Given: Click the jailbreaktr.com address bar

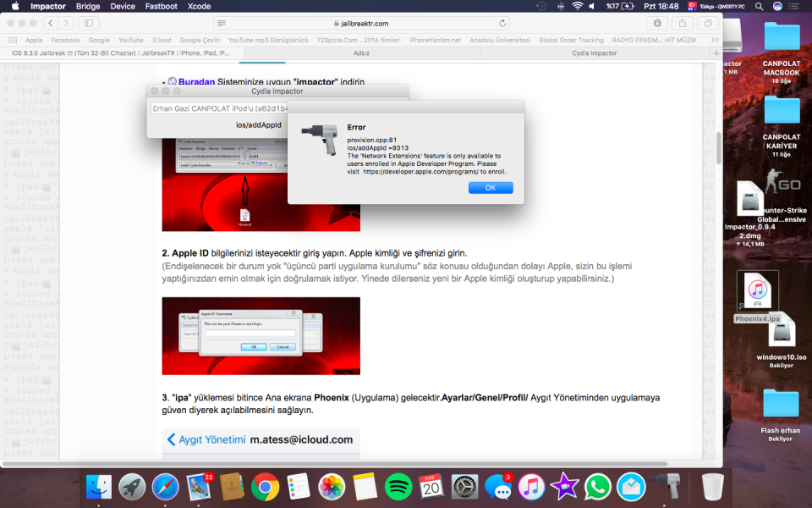Looking at the screenshot, I should point(361,23).
